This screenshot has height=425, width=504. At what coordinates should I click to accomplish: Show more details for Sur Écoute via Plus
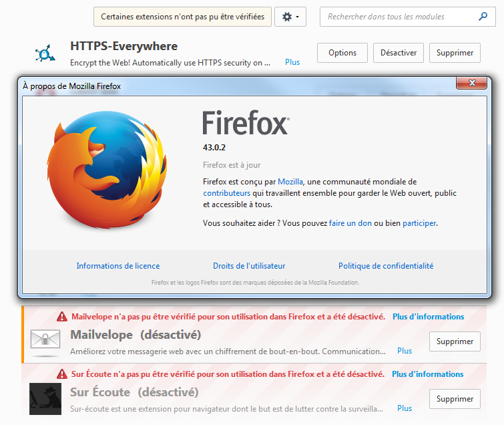tap(405, 408)
